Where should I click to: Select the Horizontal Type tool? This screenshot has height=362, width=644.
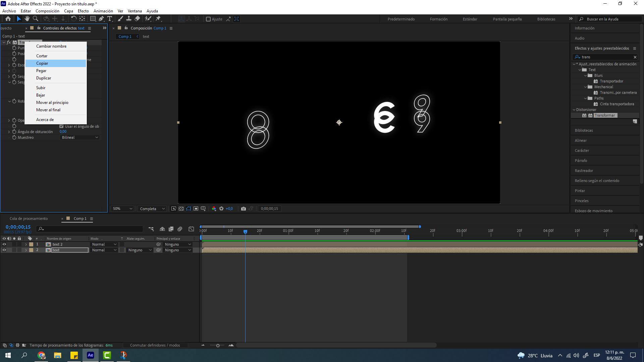(110, 19)
